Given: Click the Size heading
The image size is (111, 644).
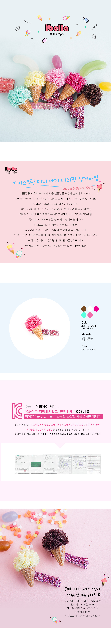Looking at the screenshot, I should (x=84, y=346).
